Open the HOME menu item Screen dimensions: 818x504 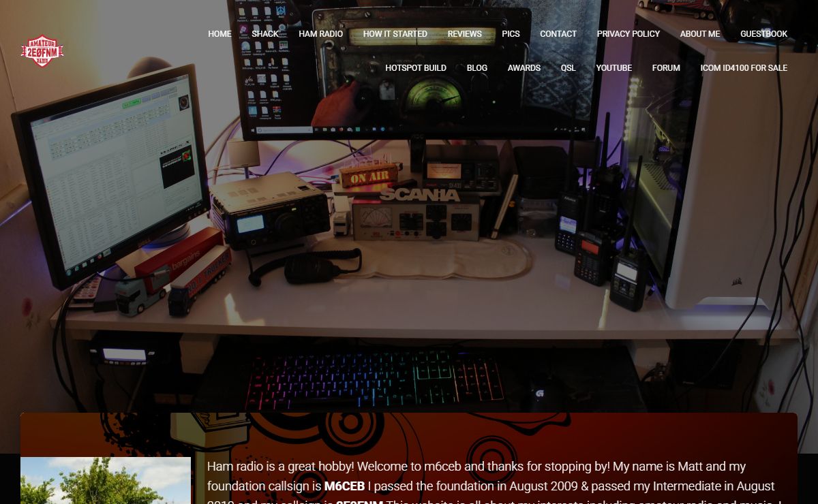[x=219, y=34]
